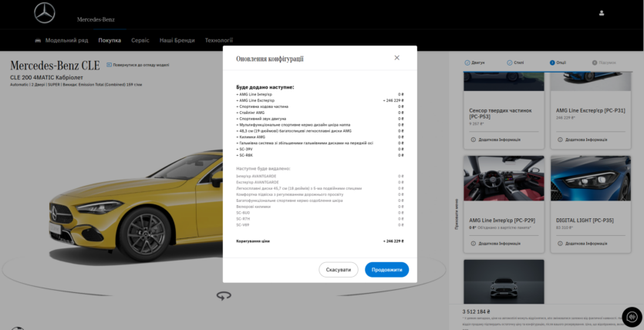The width and height of the screenshot is (644, 330).
Task: Click the Інтер'єр AVANTGARDE removed line
Action: point(320,176)
